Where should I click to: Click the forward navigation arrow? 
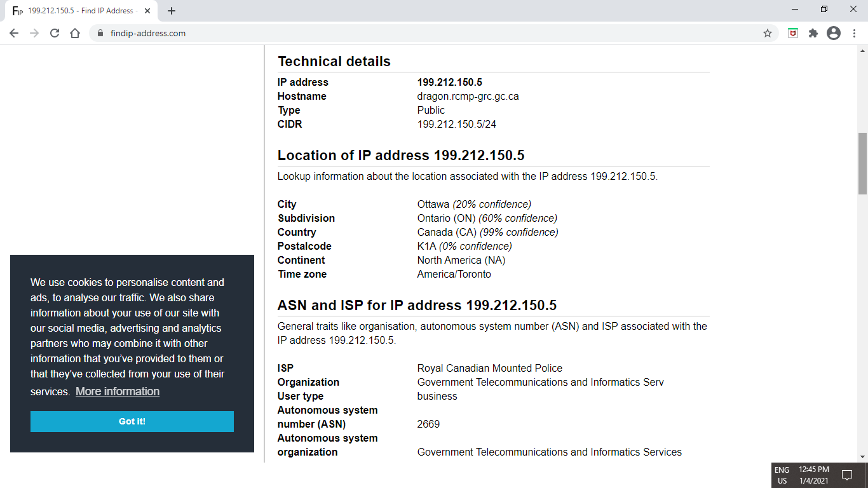[x=34, y=33]
